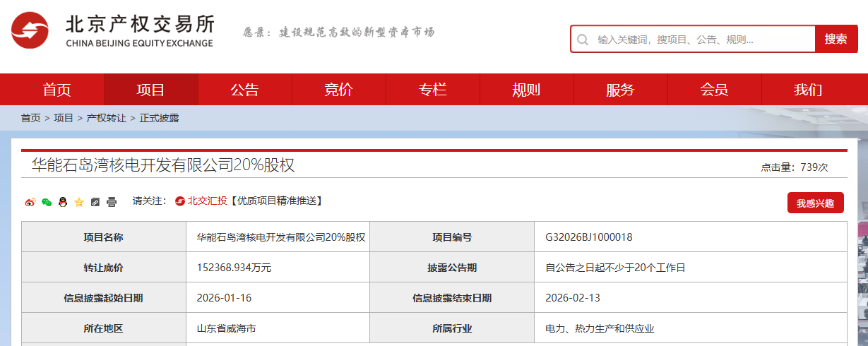Copy the page link via link icon
Screen dimensions: 868x346
click(x=95, y=202)
